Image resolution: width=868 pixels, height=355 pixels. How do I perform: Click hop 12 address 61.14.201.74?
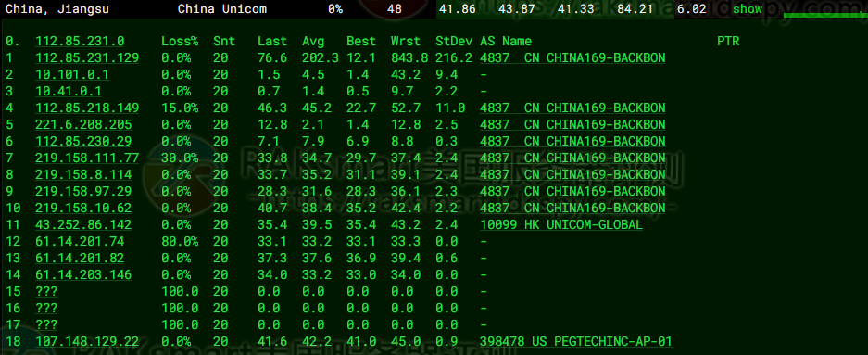(80, 242)
